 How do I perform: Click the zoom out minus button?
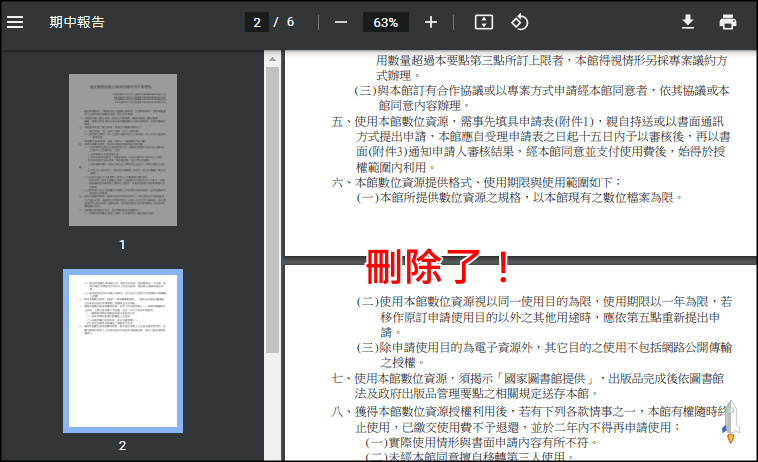pyautogui.click(x=341, y=22)
